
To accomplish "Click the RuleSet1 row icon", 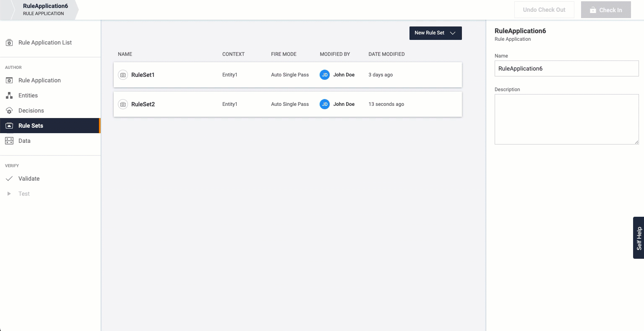I will (123, 75).
